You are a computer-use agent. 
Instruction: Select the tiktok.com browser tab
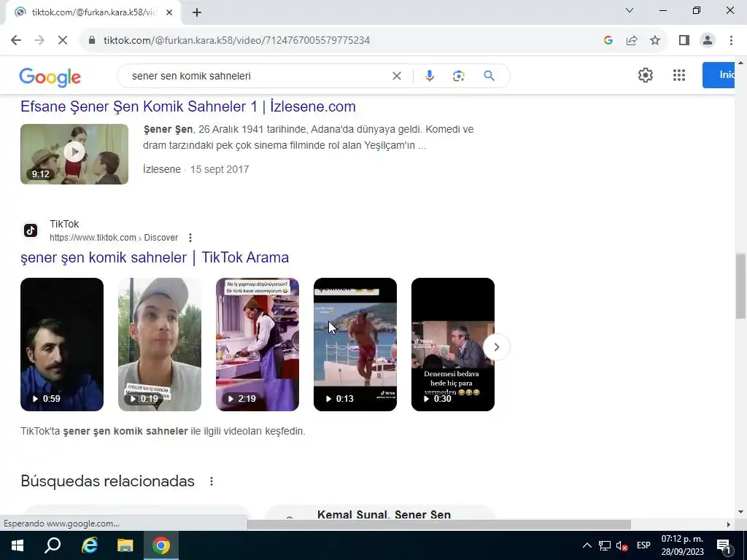coord(93,12)
